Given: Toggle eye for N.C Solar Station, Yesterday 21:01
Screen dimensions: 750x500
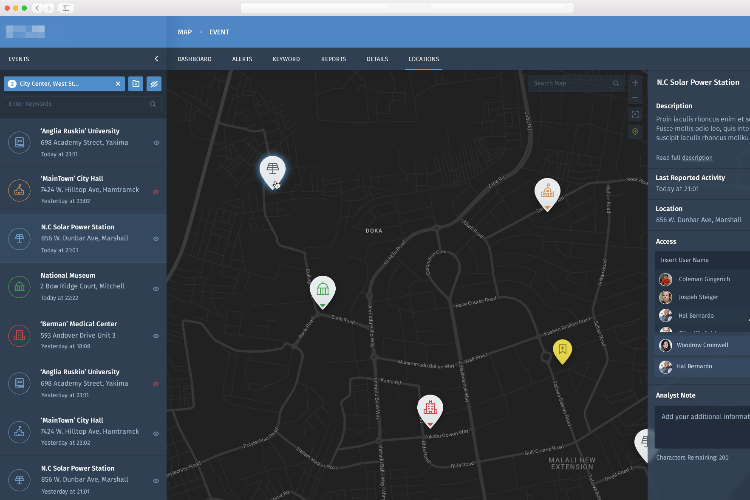Looking at the screenshot, I should [156, 481].
